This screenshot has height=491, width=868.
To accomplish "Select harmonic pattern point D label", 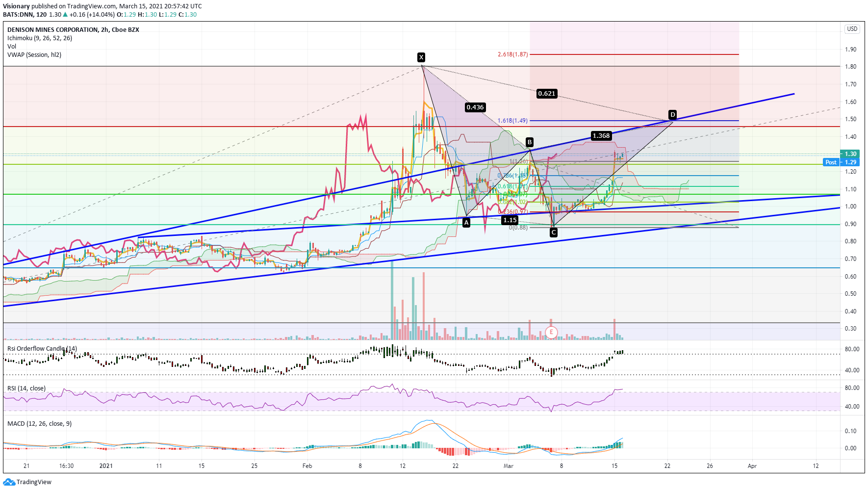I will tap(673, 115).
